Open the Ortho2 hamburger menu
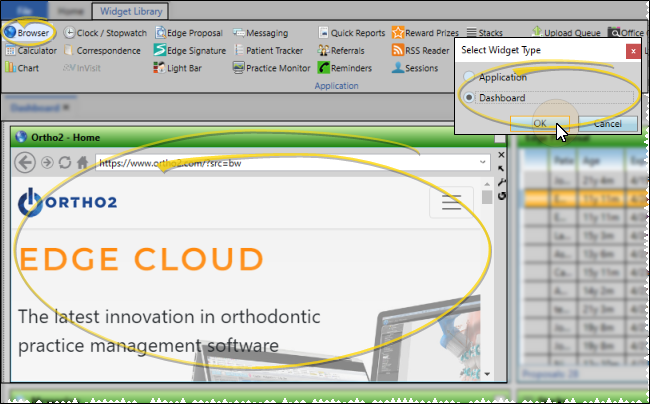This screenshot has height=404, width=651. (451, 203)
